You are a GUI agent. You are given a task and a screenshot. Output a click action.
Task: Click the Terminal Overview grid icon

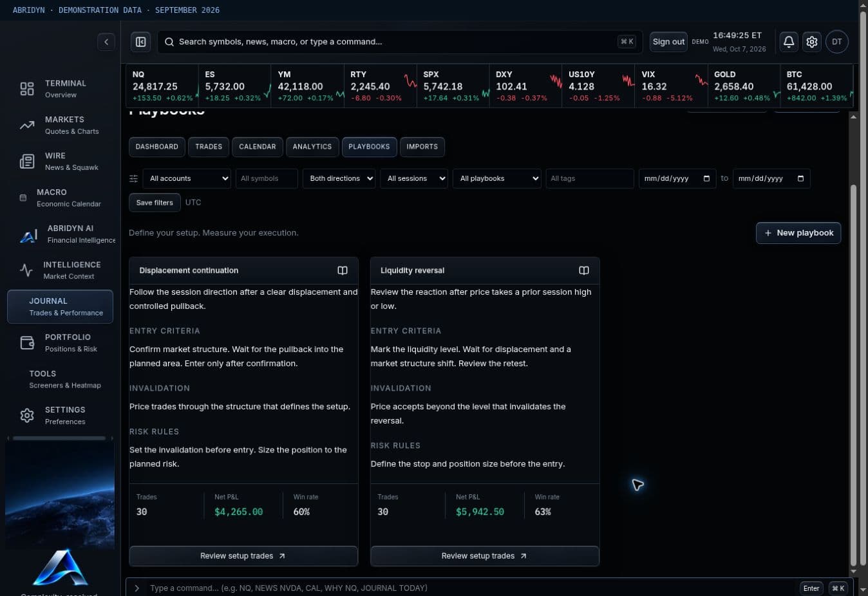[x=27, y=89]
